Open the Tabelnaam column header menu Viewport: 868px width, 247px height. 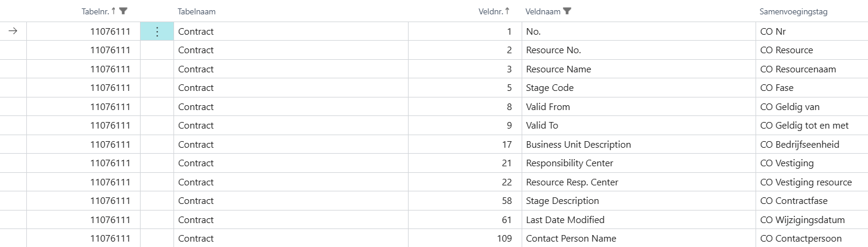click(197, 11)
